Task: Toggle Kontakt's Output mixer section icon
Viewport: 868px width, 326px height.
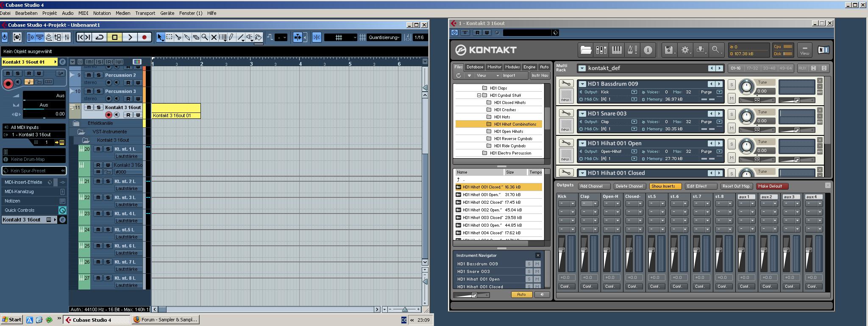Action: [601, 50]
